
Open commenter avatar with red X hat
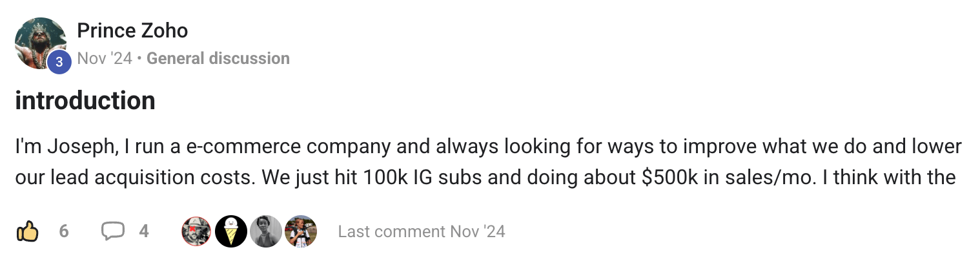(196, 231)
